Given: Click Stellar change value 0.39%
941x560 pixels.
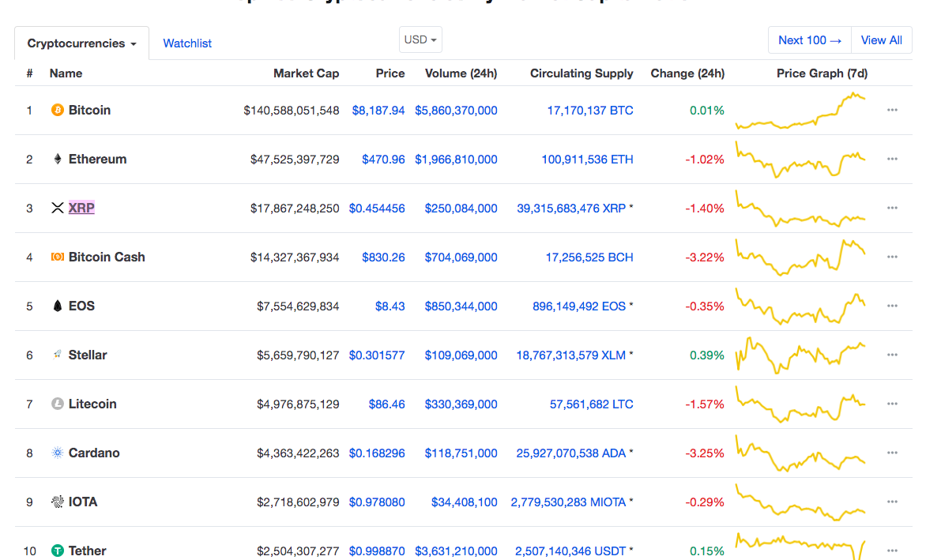Looking at the screenshot, I should pos(707,355).
